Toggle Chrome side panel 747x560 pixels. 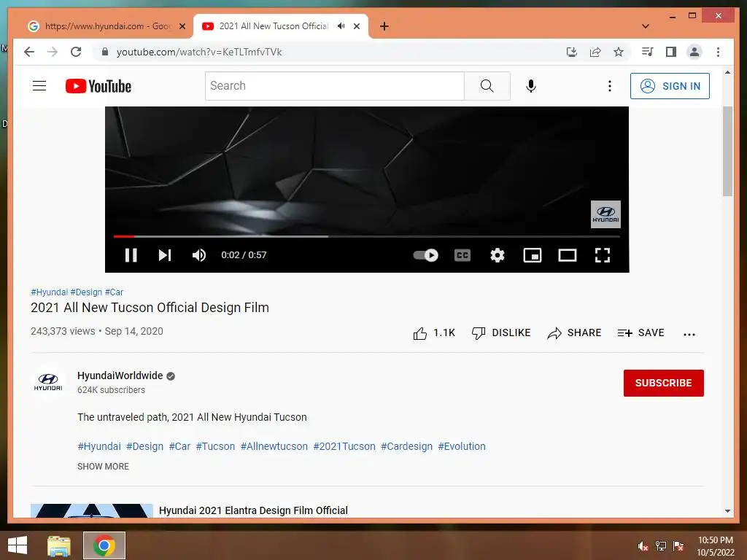tap(671, 52)
